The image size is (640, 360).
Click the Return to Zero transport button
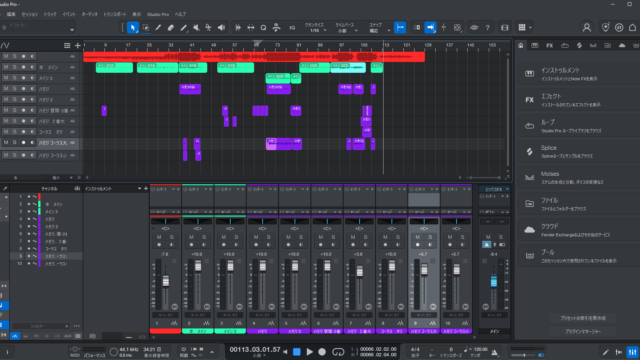coord(285,351)
